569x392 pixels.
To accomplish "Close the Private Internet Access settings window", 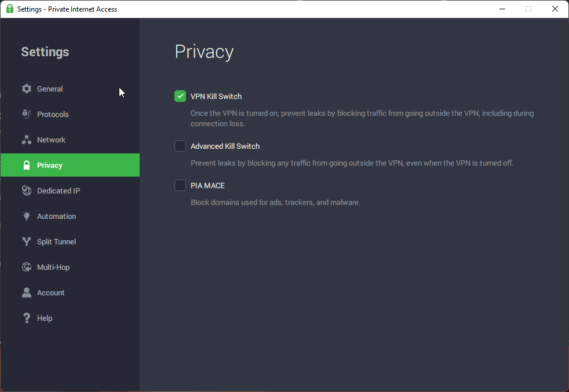I will tap(555, 9).
